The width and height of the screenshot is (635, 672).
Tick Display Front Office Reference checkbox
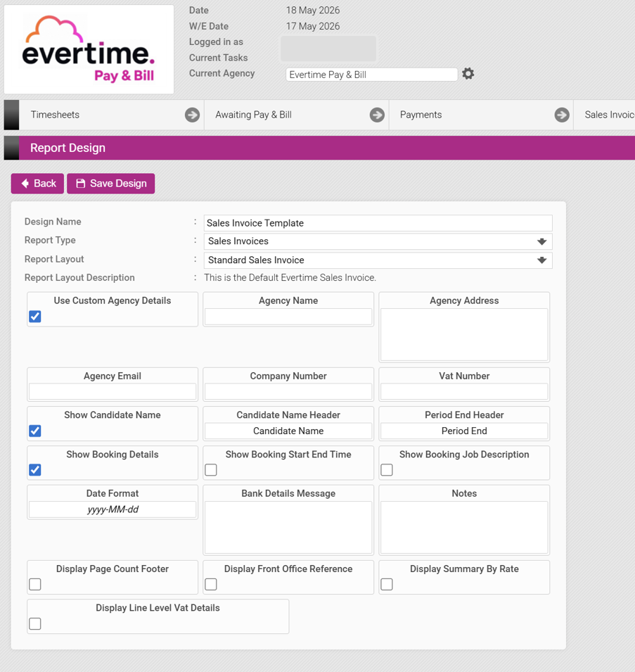click(x=211, y=584)
